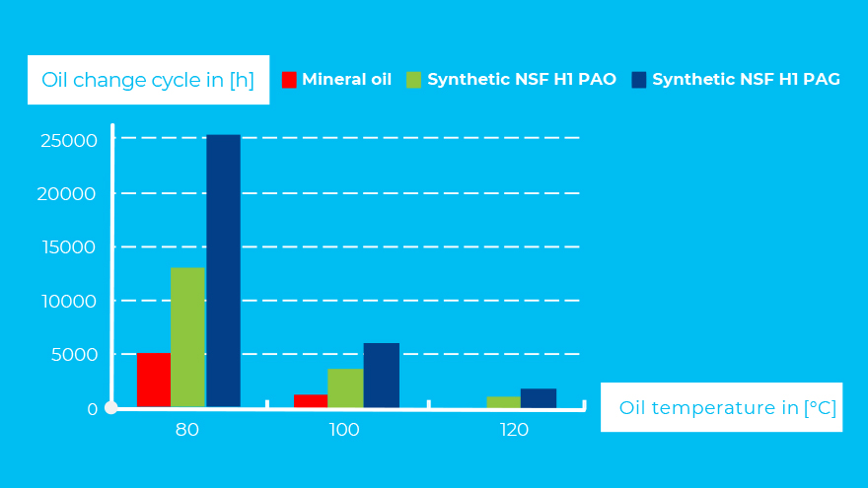Click the green Synthetic NSF H1 PAO swatch
The width and height of the screenshot is (868, 488).
[x=413, y=80]
